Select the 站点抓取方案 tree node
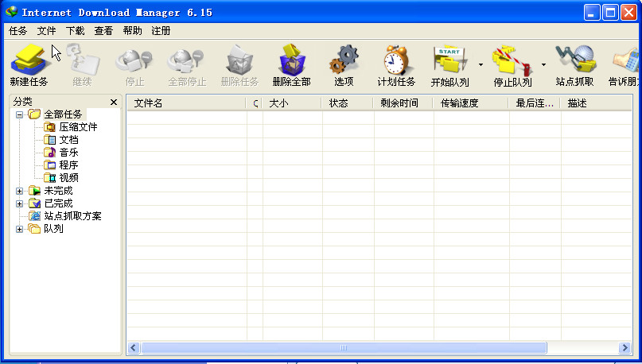The height and width of the screenshot is (364, 642). click(65, 216)
